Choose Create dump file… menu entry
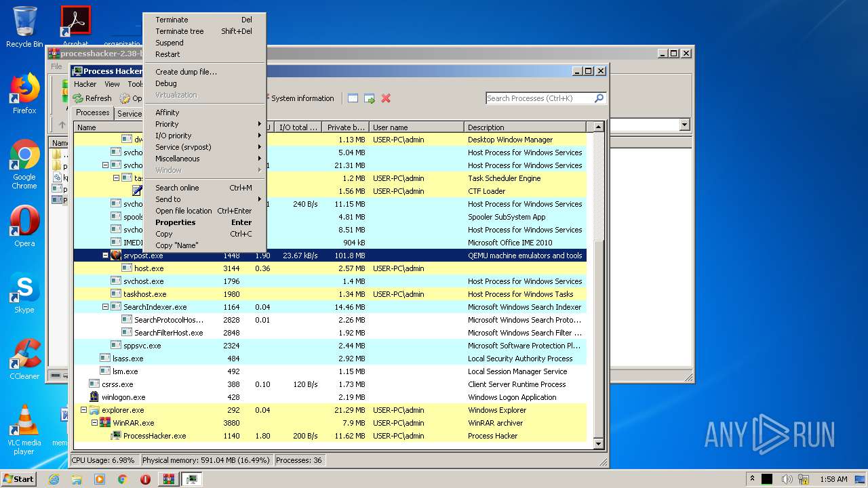The image size is (868, 488). coord(204,72)
